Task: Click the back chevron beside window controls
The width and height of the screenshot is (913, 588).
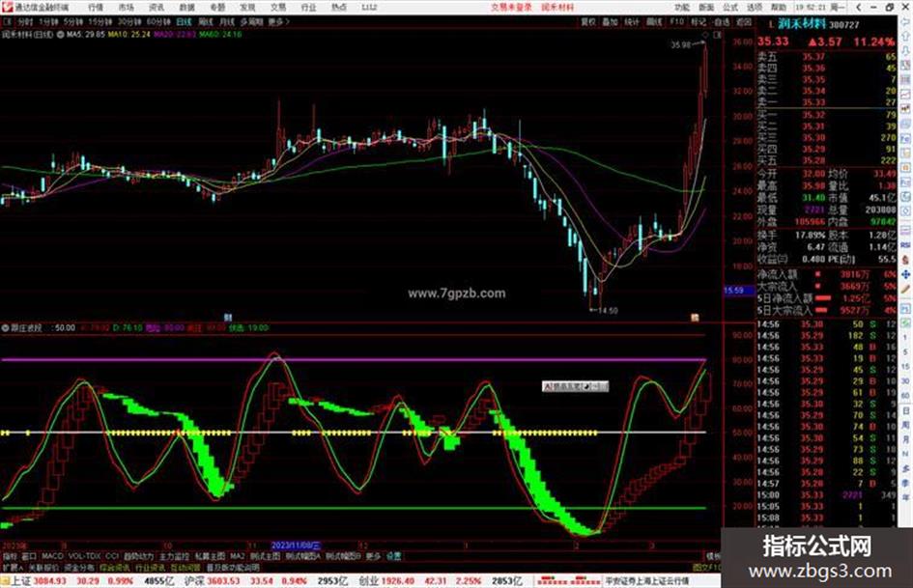Action: click(x=860, y=7)
